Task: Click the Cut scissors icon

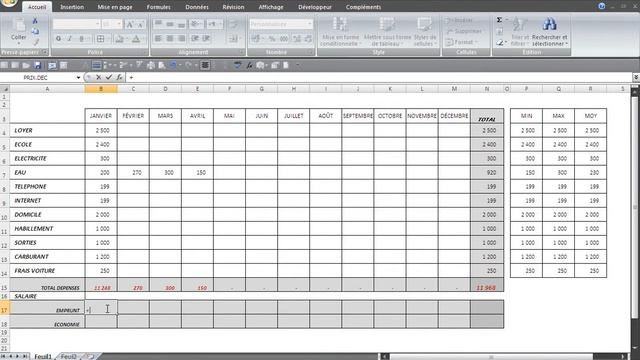Action: click(35, 20)
